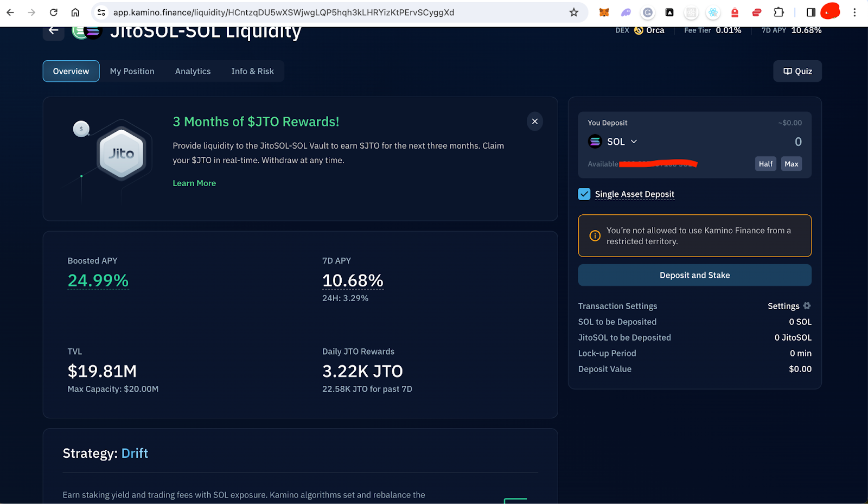Image resolution: width=868 pixels, height=504 pixels.
Task: Click the Boosted APY 24.99% value
Action: tap(98, 280)
